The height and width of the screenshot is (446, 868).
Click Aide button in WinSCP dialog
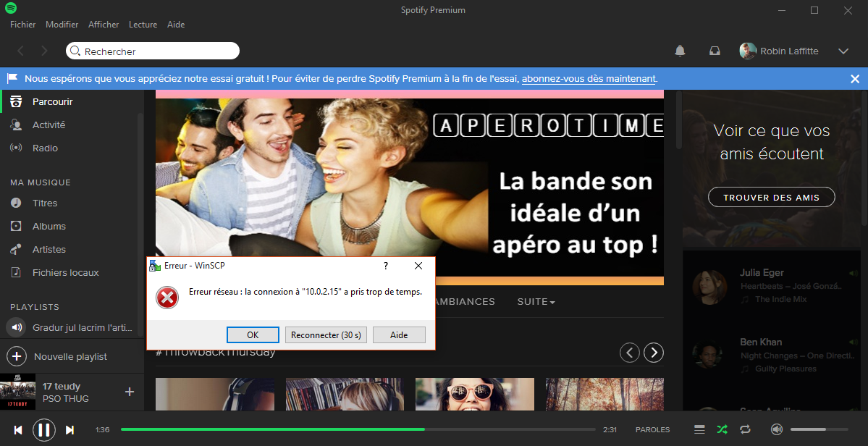pyautogui.click(x=399, y=334)
